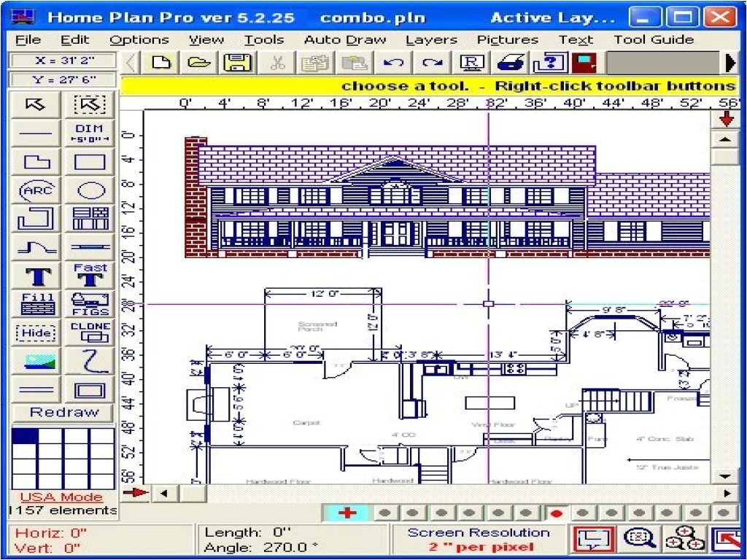Image resolution: width=747 pixels, height=560 pixels.
Task: Select the Arc drawing tool
Action: click(34, 190)
